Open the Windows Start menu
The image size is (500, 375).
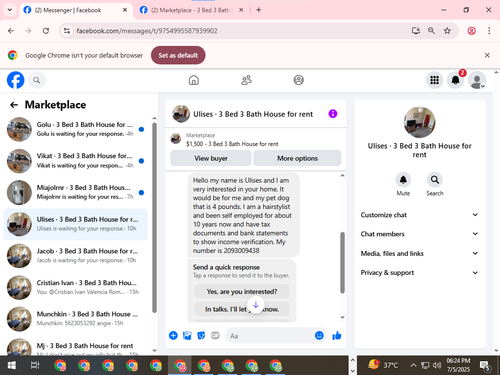pos(12,365)
